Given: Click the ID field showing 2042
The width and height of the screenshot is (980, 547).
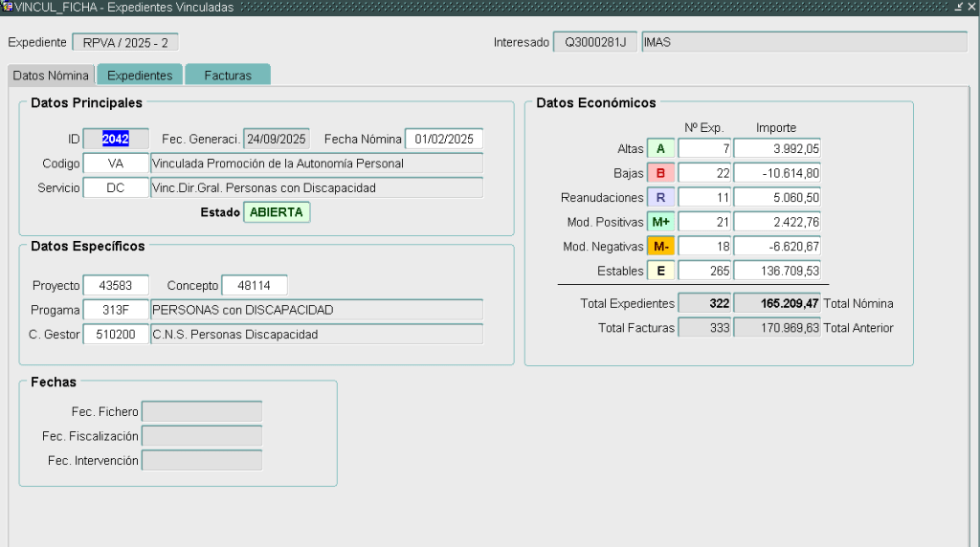Looking at the screenshot, I should [x=116, y=139].
